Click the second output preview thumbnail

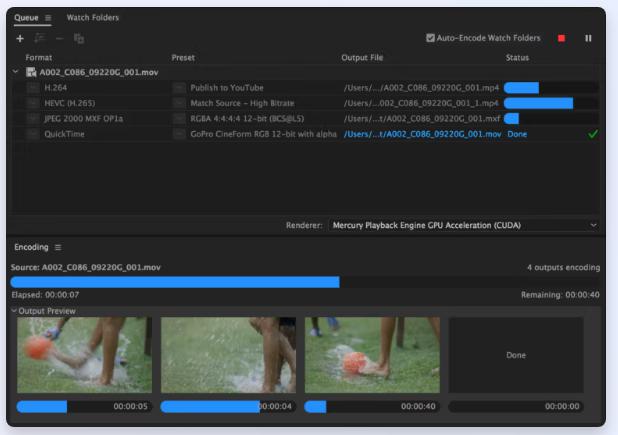[x=228, y=355]
